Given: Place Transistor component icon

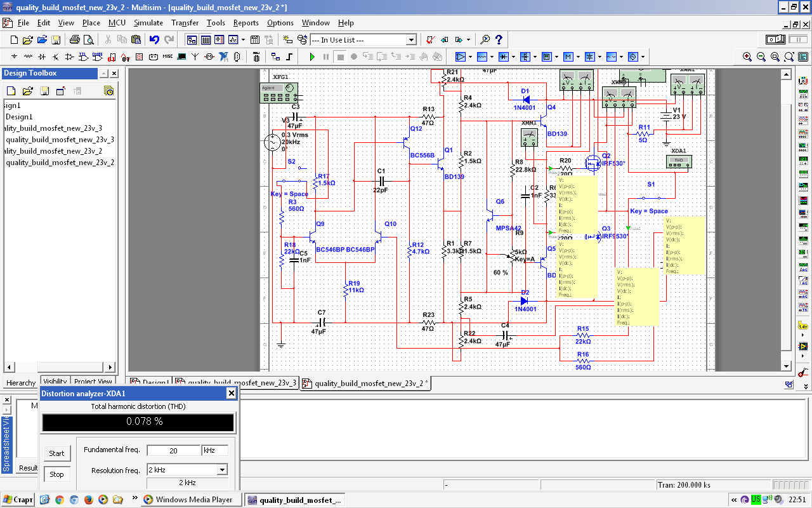Looking at the screenshot, I should tap(56, 57).
